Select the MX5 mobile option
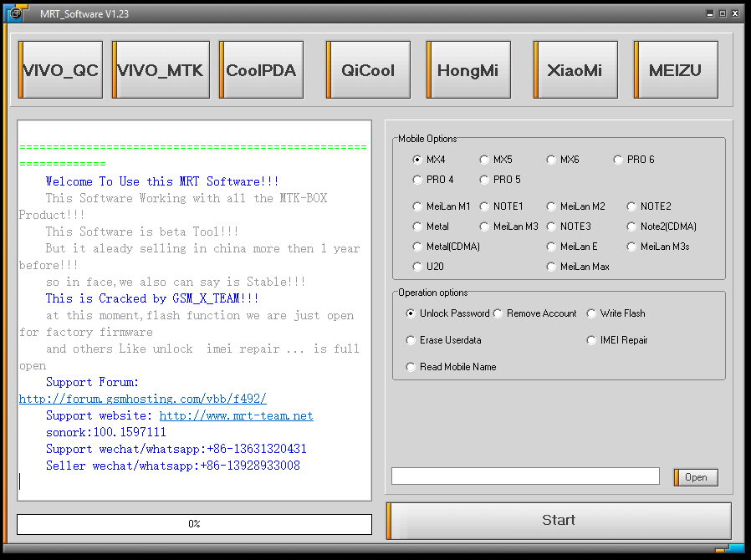 tap(496, 160)
